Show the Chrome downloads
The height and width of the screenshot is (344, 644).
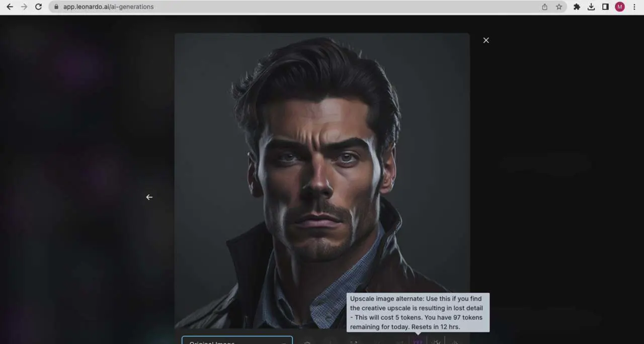pos(591,7)
